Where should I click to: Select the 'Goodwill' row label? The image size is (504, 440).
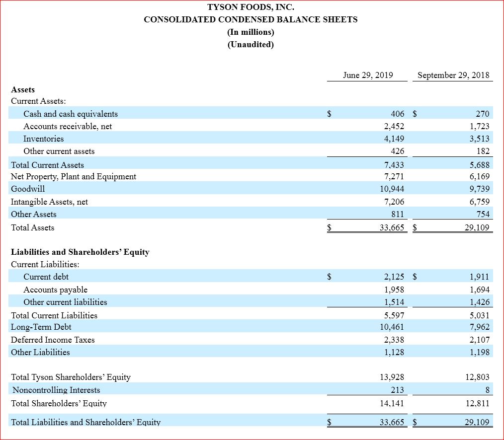click(28, 189)
